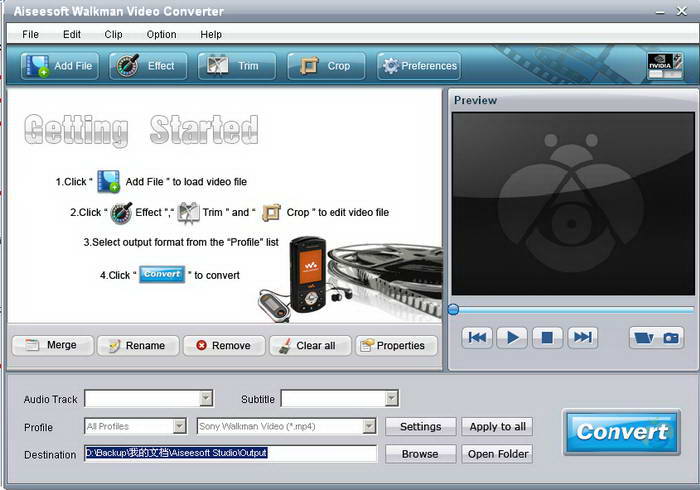Browse for destination folder
This screenshot has width=700, height=490.
coord(421,454)
